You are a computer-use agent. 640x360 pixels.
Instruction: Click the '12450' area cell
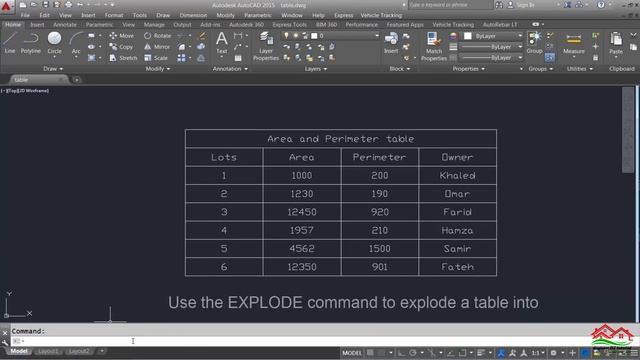302,212
